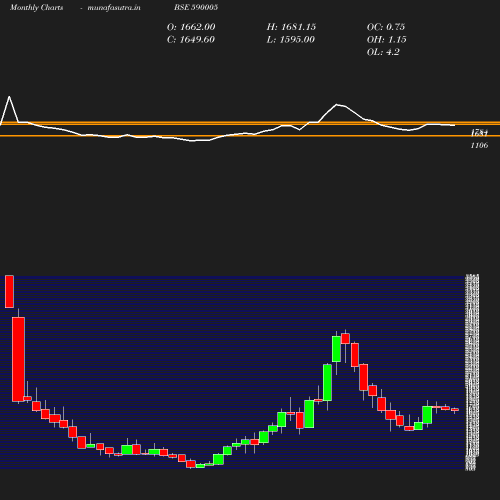This screenshot has height=500, width=500.
Task: Click the very last candlestick on the chart
Action: [455, 410]
